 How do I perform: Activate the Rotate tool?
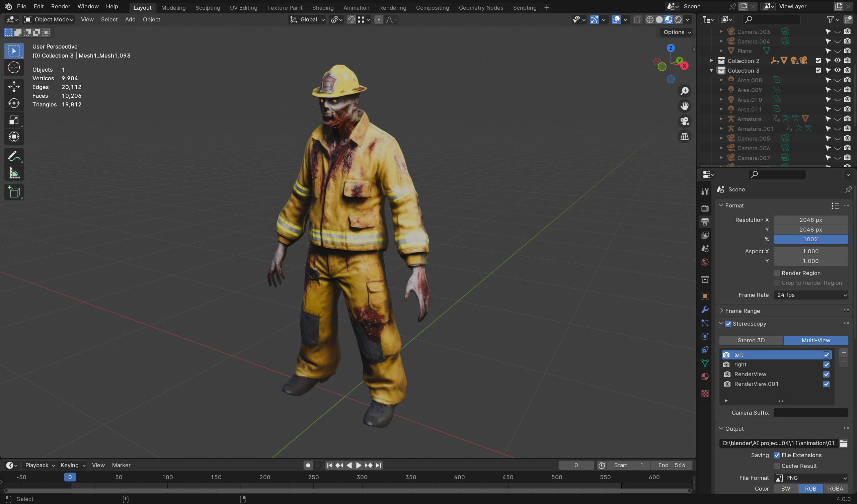pos(14,103)
